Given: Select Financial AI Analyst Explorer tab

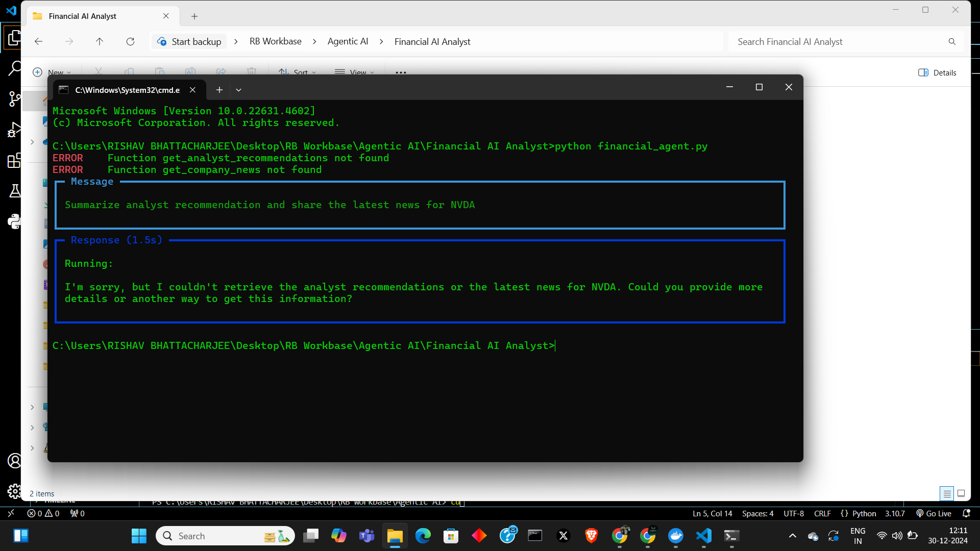Looking at the screenshot, I should tap(102, 16).
